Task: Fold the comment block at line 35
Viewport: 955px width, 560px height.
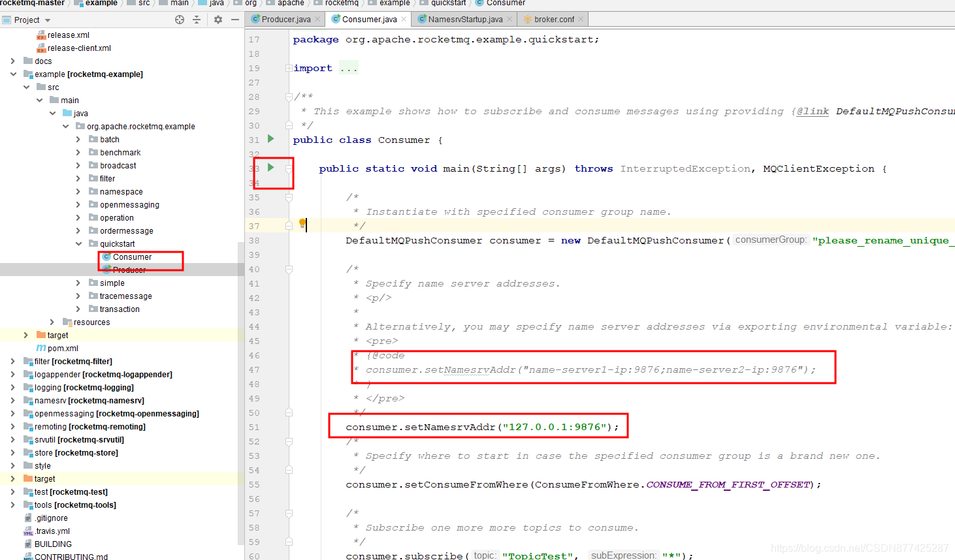Action: click(289, 197)
